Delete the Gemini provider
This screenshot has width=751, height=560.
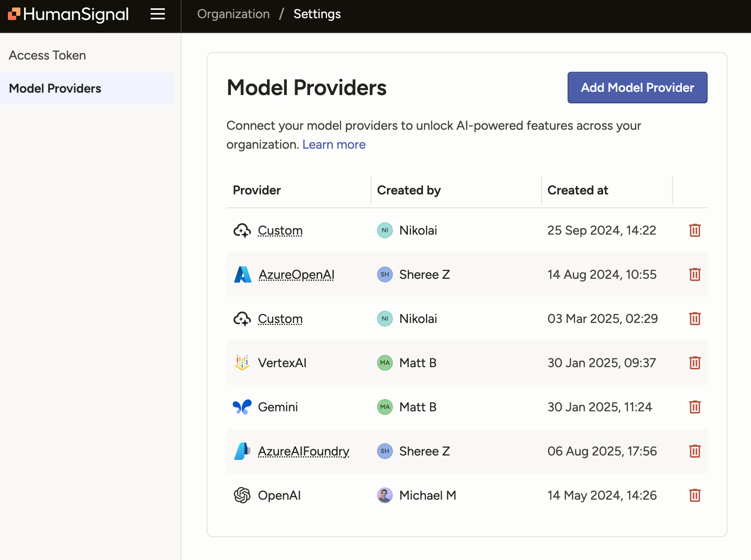point(695,407)
